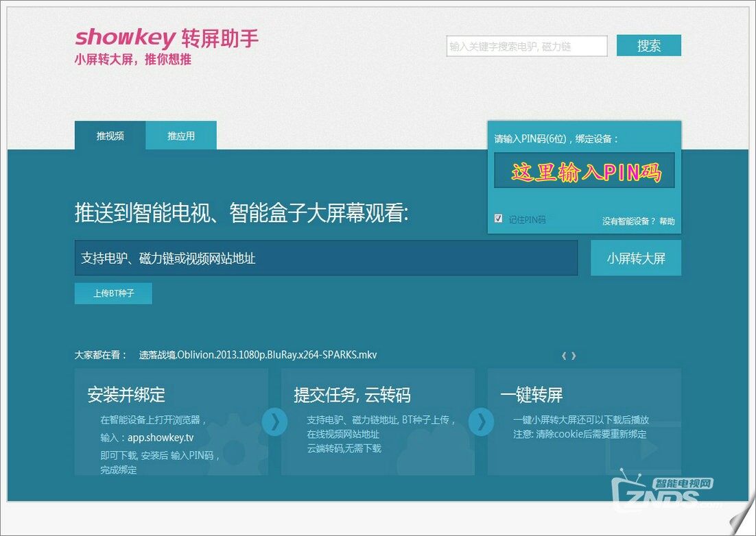Click the 小屏转大屏 button
This screenshot has height=536, width=756.
tap(636, 258)
